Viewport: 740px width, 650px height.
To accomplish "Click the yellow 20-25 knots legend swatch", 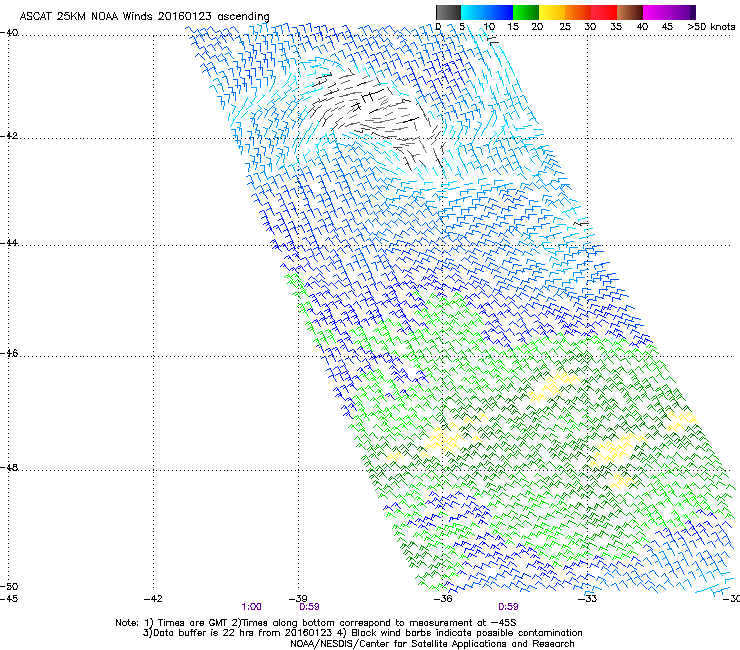I will coord(551,12).
